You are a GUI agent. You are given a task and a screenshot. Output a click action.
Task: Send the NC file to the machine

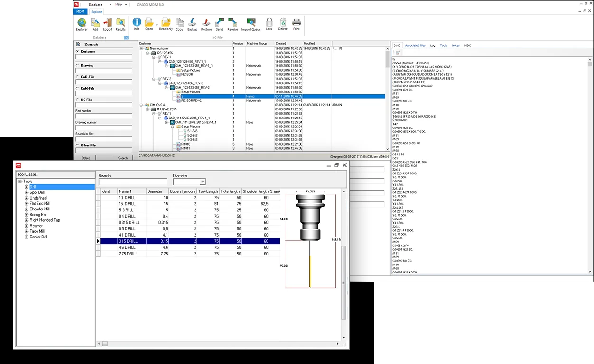(x=219, y=24)
